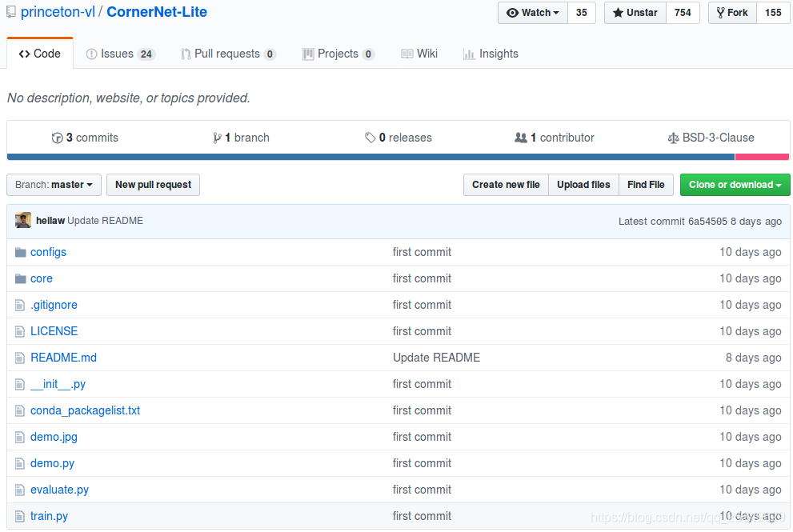Open the Projects tab
This screenshot has height=532, width=793.
pos(338,54)
